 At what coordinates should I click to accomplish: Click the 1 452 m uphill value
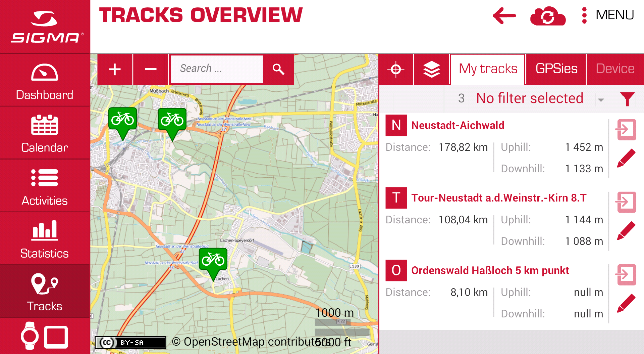point(584,147)
